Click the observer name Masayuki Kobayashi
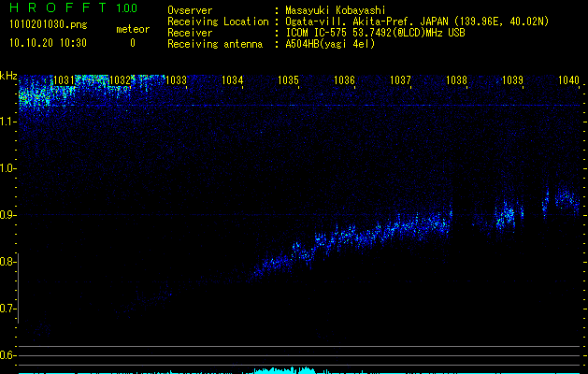 (336, 10)
